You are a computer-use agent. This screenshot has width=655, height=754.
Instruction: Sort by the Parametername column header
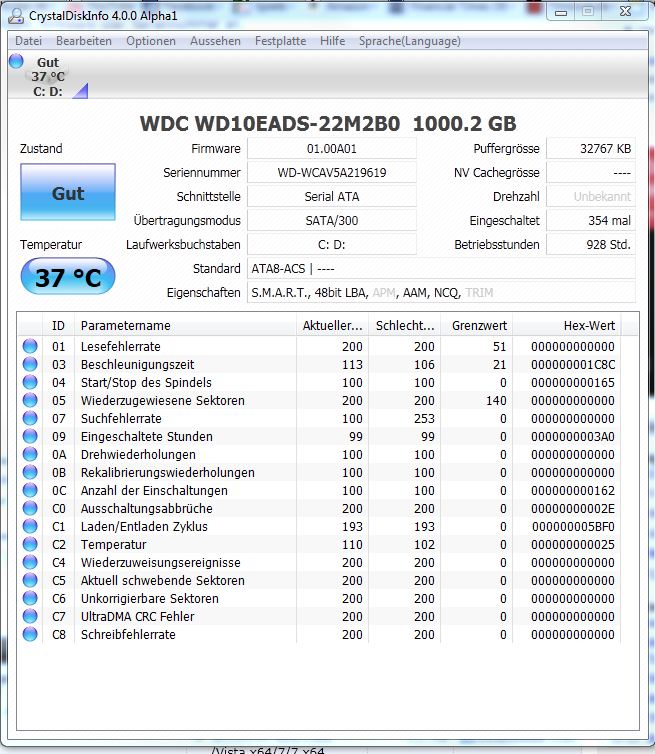(x=185, y=326)
